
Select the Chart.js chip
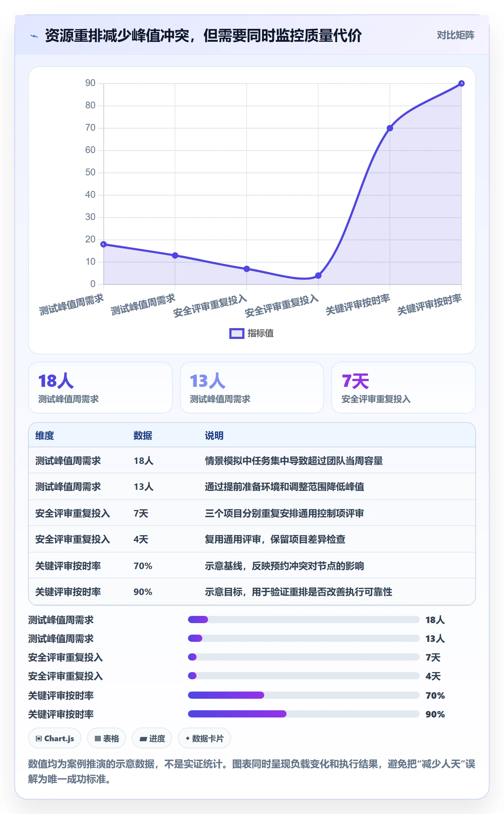(55, 738)
